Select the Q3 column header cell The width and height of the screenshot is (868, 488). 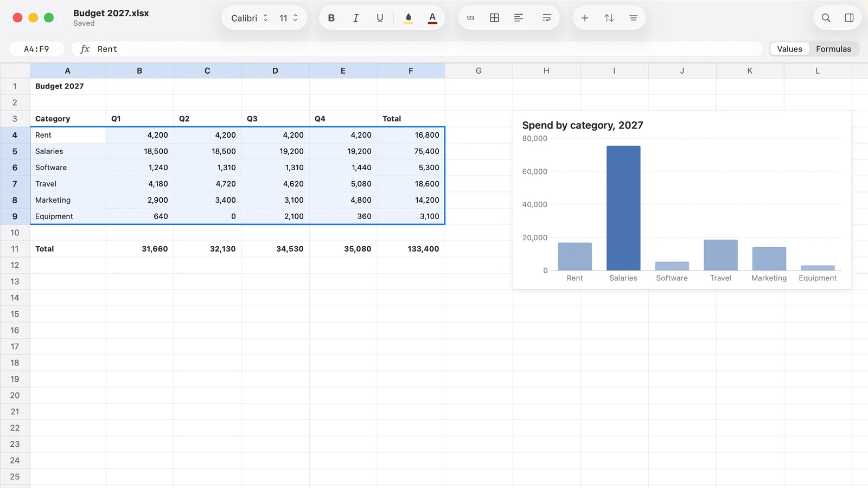(x=275, y=119)
